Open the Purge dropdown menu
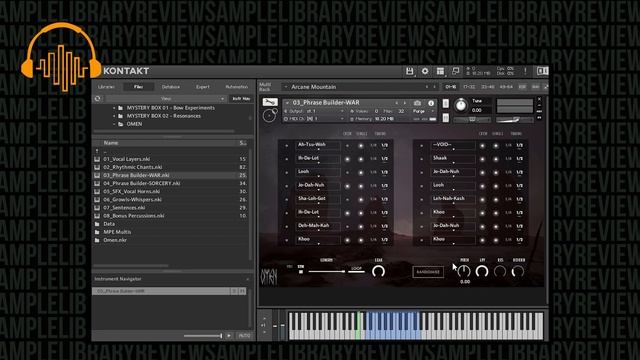This screenshot has height=360, width=640. [x=423, y=111]
